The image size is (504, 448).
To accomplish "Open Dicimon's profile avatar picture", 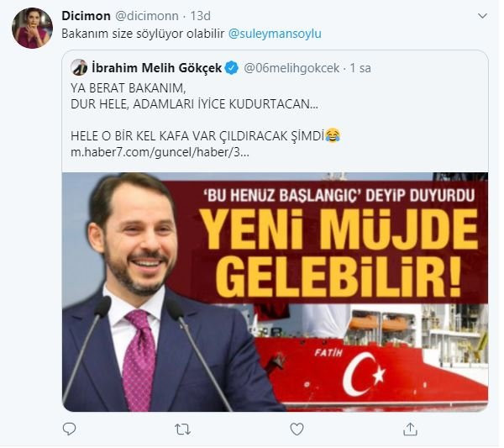I will [32, 29].
